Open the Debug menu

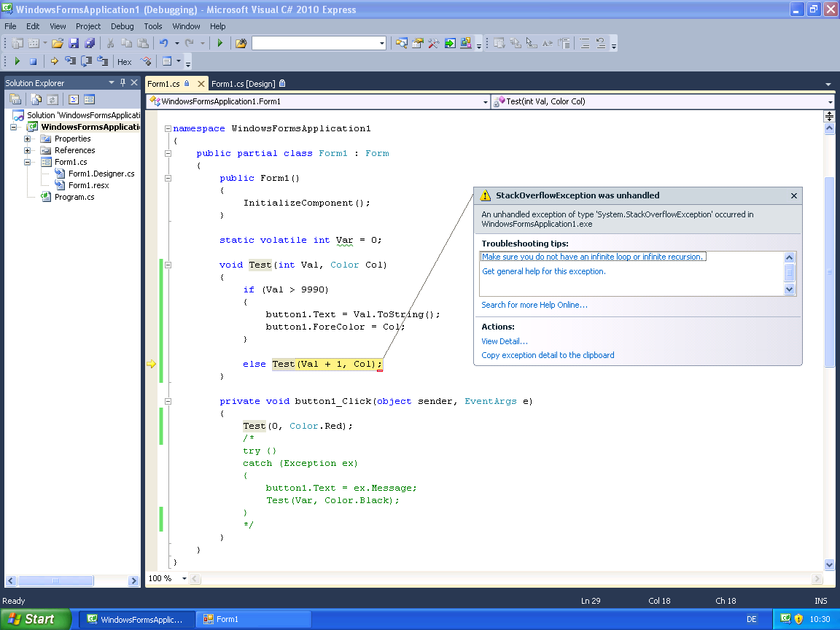(122, 26)
